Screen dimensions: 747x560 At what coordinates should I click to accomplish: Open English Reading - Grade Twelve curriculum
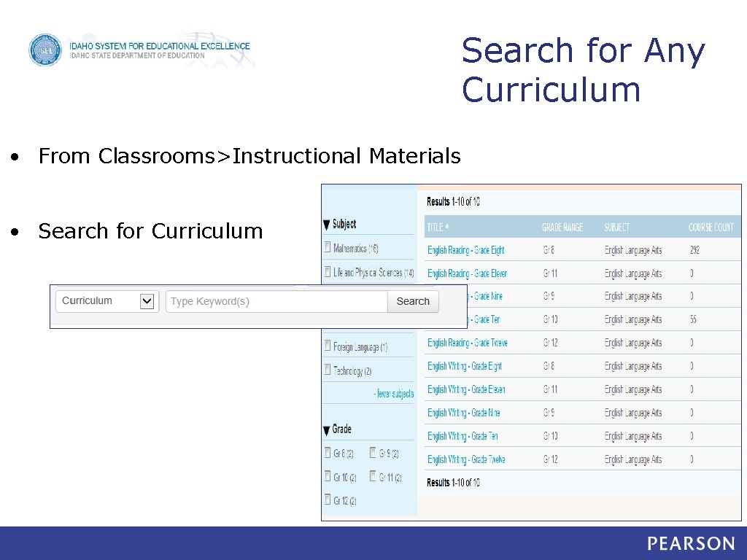pyautogui.click(x=468, y=343)
